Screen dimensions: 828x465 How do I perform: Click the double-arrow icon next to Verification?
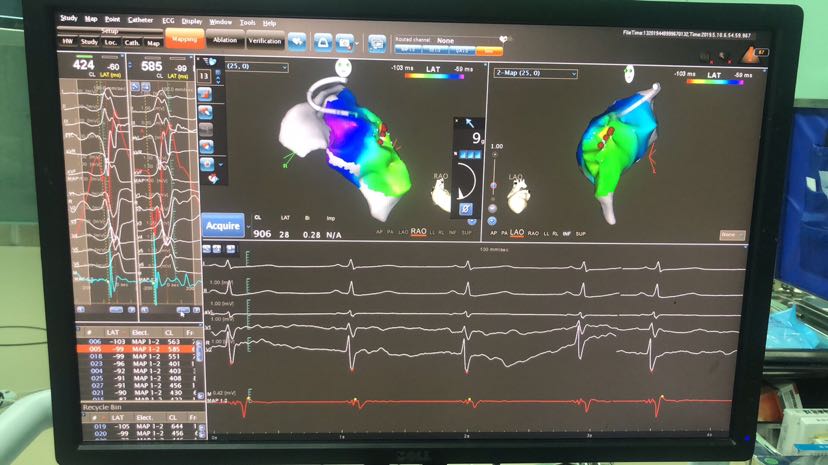pos(298,41)
